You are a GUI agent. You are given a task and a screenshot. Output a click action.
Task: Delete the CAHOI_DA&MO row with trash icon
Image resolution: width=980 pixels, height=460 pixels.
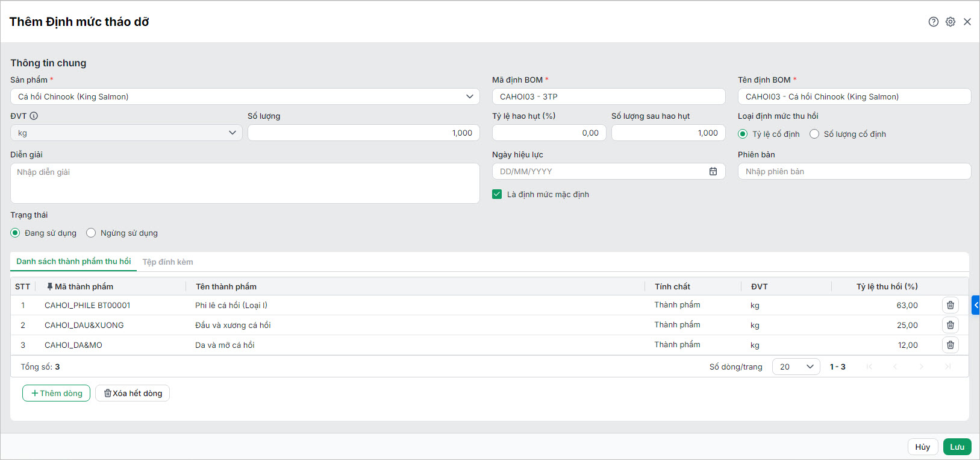pos(950,345)
